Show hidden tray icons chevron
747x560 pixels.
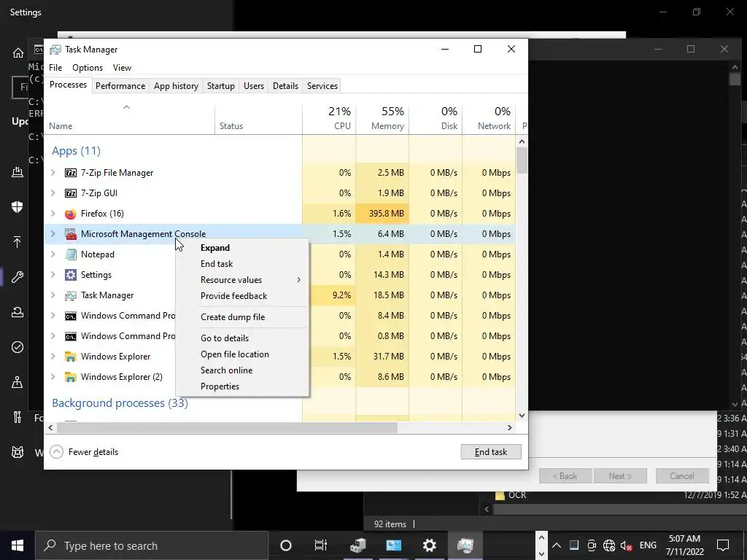tap(557, 545)
